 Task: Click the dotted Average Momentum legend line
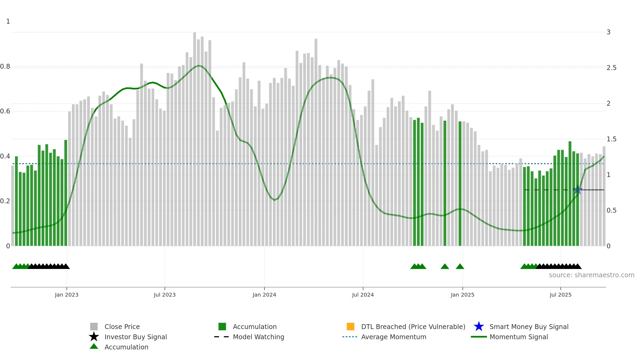[x=350, y=337]
